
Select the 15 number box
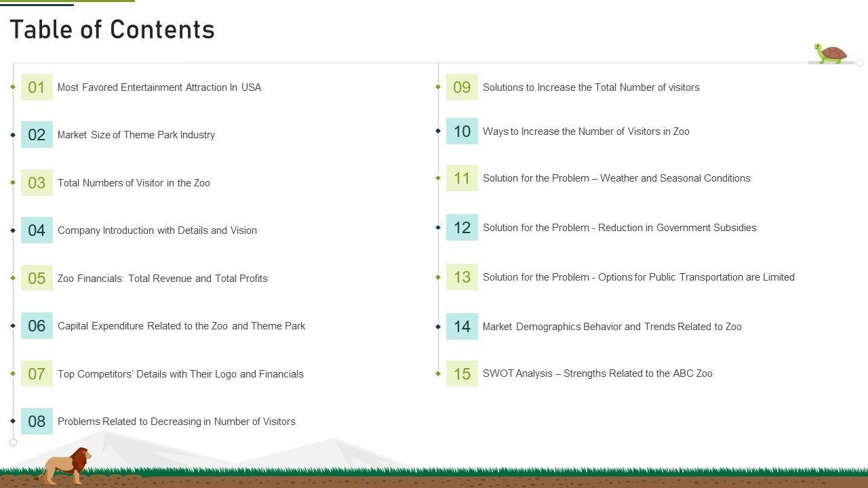tap(462, 373)
